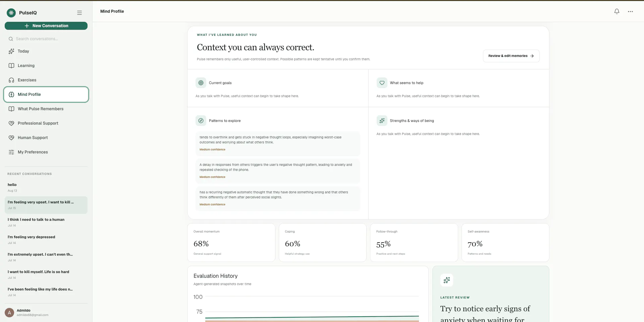Click the Follow-through 55% card

pos(414,243)
